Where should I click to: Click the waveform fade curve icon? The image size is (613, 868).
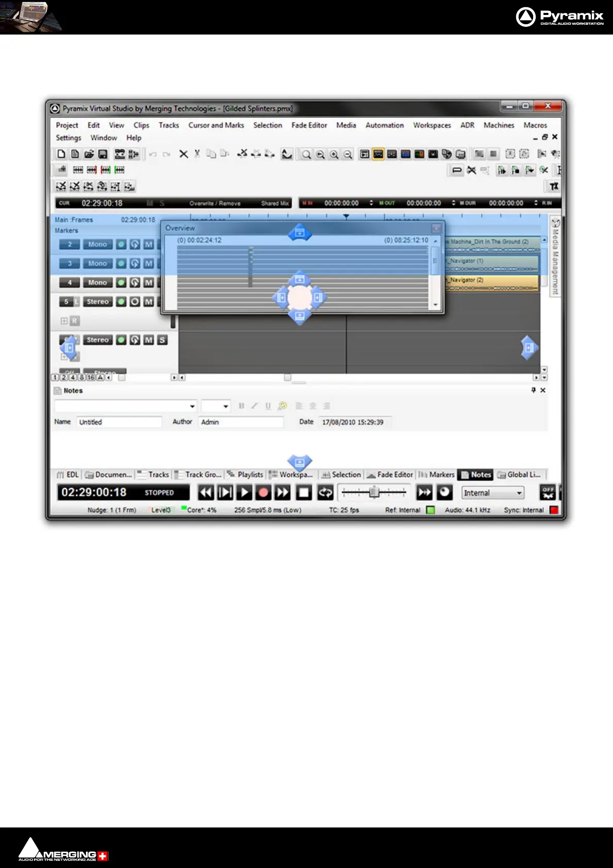click(287, 154)
